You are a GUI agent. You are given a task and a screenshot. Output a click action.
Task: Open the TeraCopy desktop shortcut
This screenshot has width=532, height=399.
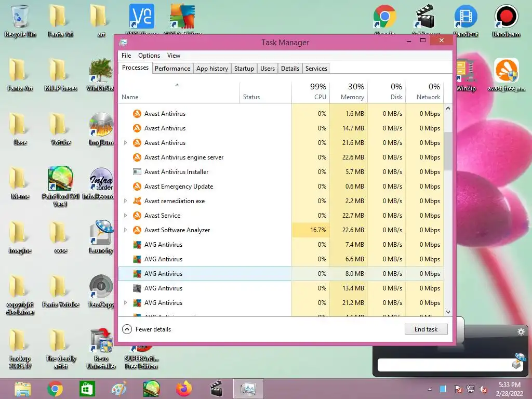tap(101, 291)
